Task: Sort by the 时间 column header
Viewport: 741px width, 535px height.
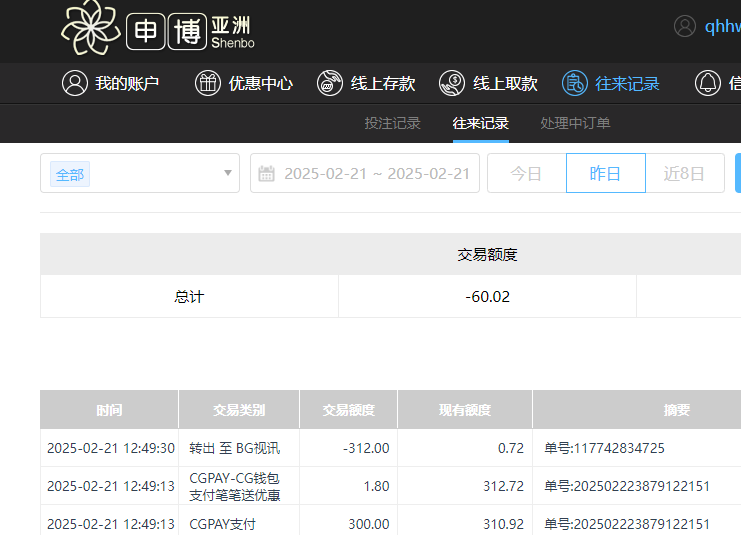Action: pos(109,410)
